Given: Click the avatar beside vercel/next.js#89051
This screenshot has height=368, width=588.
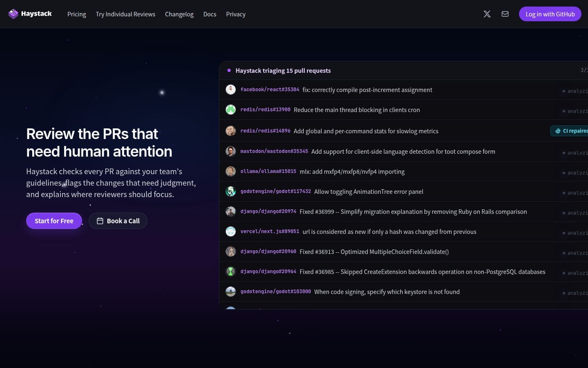Looking at the screenshot, I should [231, 231].
